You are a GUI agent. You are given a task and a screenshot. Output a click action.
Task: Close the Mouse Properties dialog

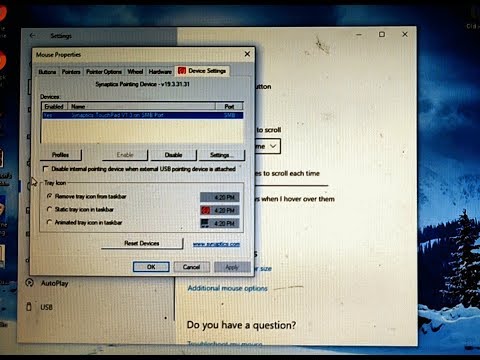(x=247, y=54)
